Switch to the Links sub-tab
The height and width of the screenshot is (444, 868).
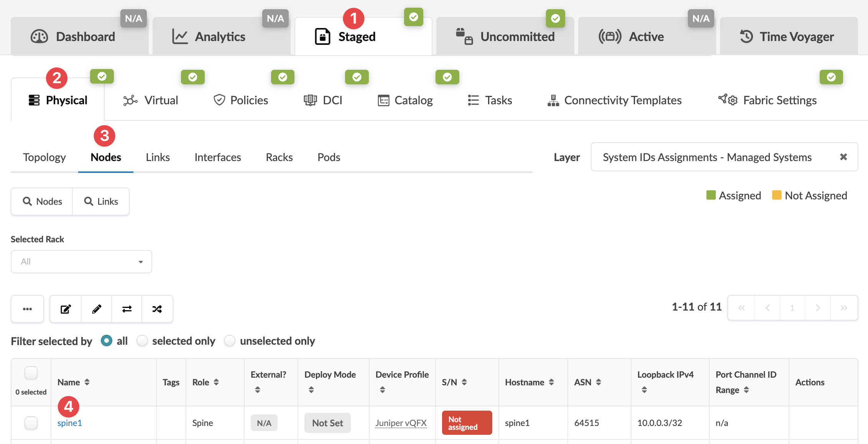158,157
